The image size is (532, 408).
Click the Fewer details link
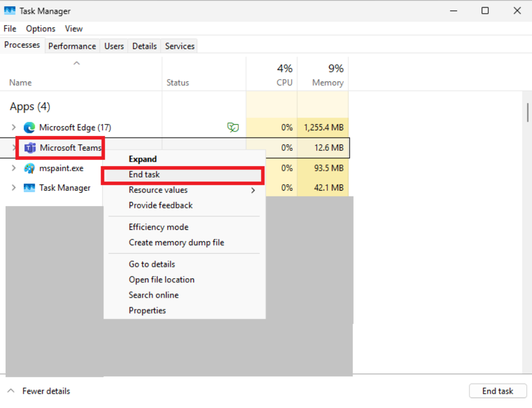point(46,391)
